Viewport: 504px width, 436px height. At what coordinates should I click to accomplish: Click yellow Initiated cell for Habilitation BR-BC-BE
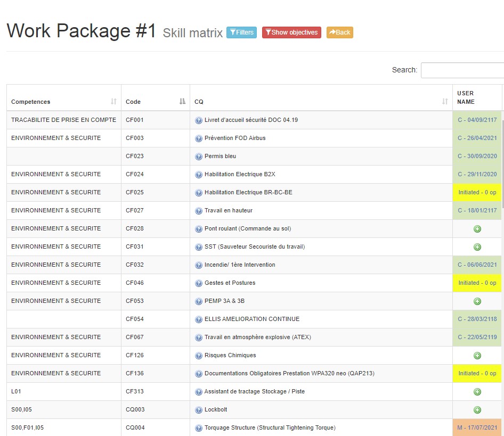pyautogui.click(x=477, y=193)
